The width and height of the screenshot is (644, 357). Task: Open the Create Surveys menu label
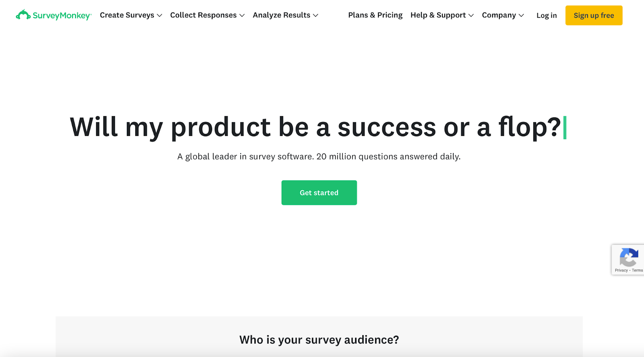127,15
